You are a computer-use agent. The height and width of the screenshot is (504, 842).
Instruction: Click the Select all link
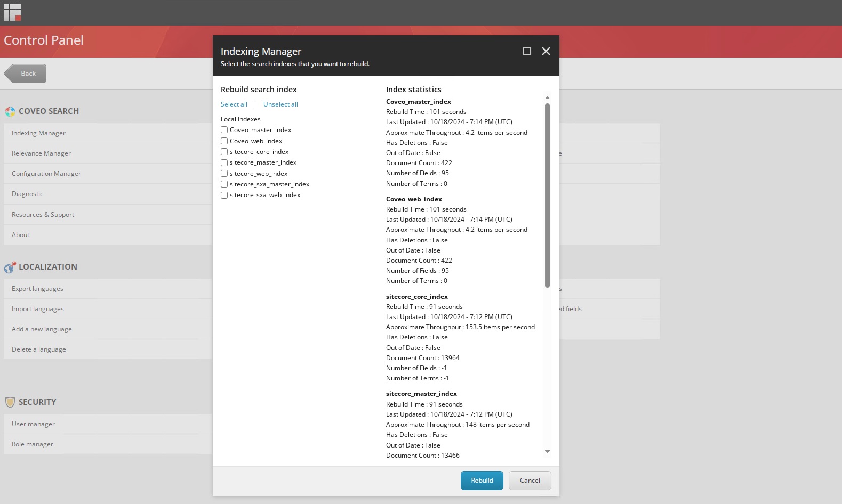click(x=234, y=104)
